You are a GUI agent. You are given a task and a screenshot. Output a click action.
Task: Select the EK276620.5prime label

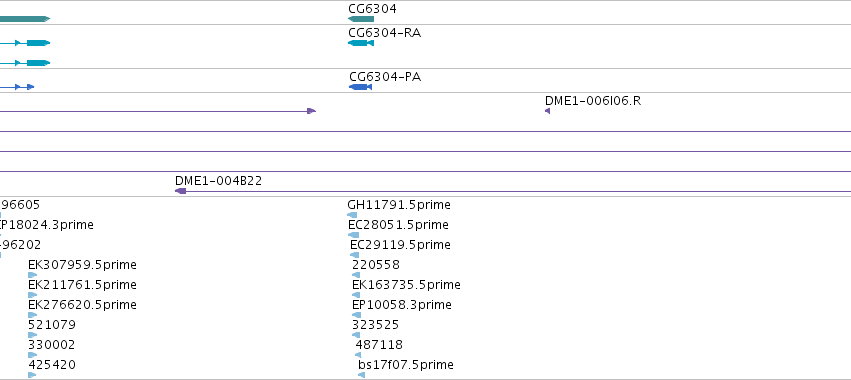(x=82, y=305)
